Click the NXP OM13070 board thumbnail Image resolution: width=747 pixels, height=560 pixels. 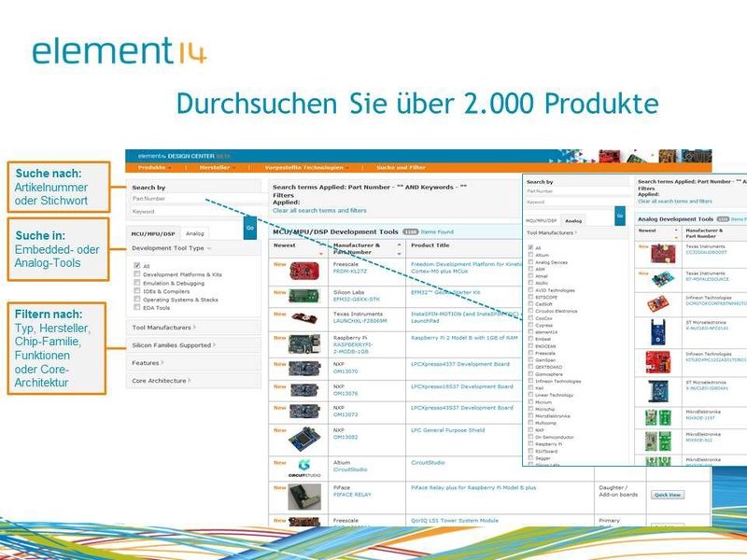305,368
